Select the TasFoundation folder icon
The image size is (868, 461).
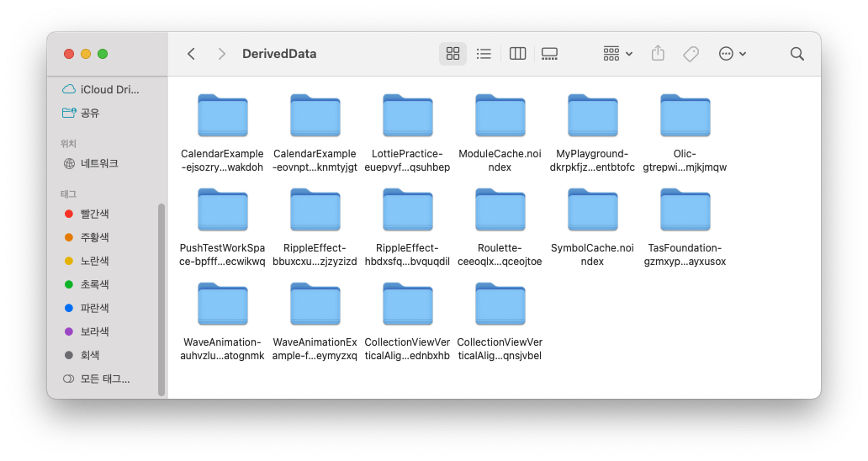(x=685, y=209)
